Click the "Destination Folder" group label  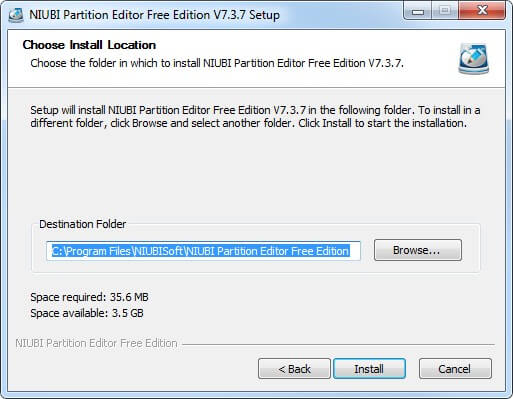[x=83, y=224]
